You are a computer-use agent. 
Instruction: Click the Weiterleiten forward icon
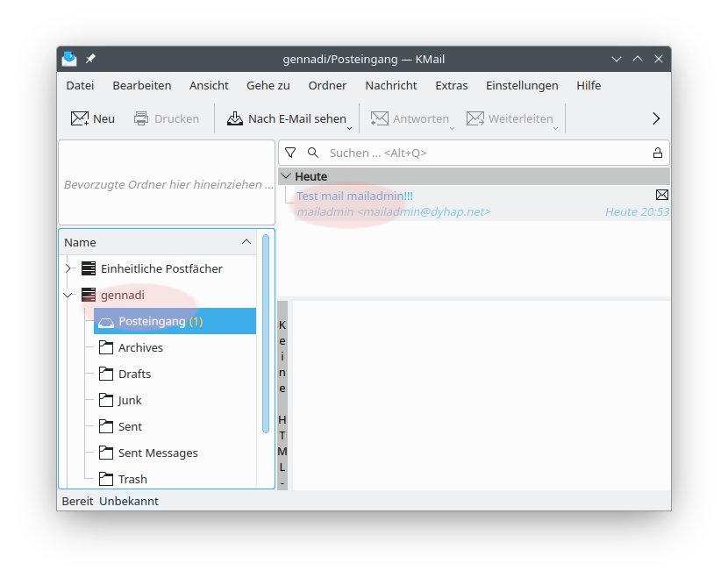[475, 118]
